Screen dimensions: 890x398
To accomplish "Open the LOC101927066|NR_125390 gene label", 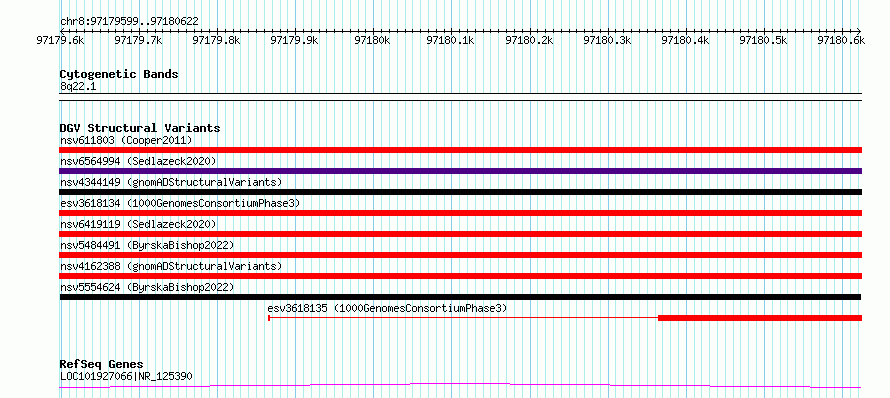I will pyautogui.click(x=126, y=376).
